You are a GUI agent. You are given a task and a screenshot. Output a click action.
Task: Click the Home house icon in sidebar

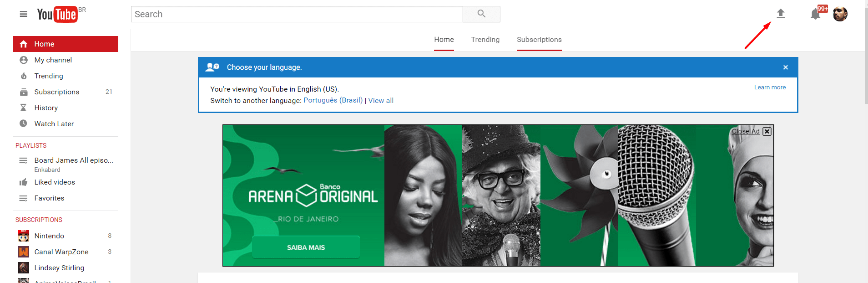click(24, 44)
